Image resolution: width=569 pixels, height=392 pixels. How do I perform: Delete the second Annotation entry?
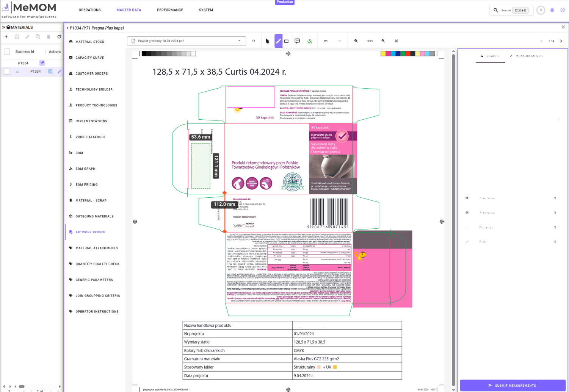[x=555, y=213]
